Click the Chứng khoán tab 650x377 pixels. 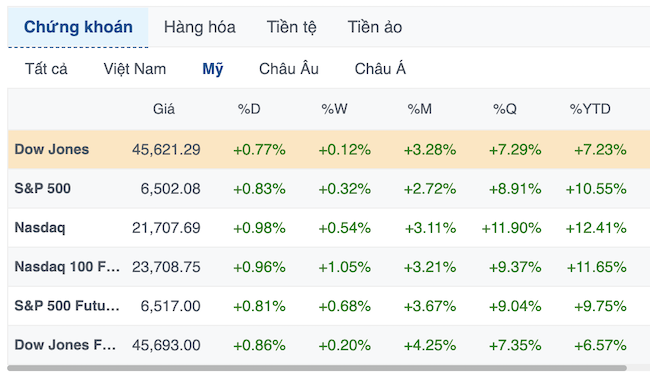pyautogui.click(x=78, y=27)
